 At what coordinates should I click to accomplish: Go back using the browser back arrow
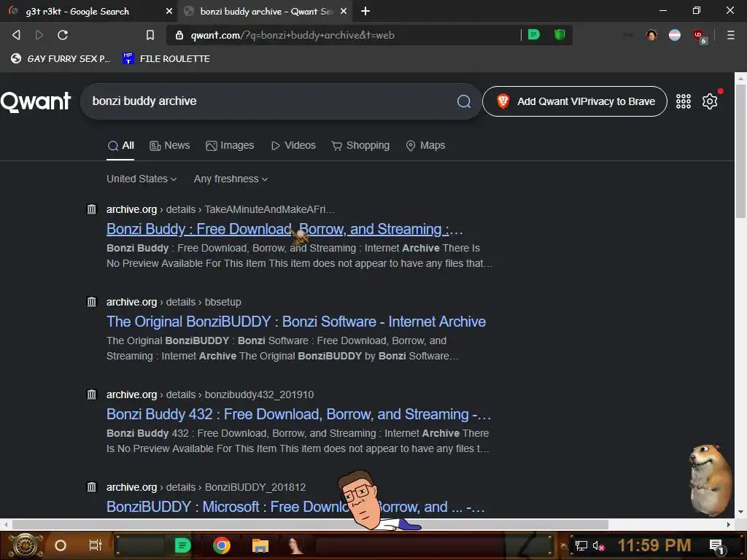[x=16, y=35]
